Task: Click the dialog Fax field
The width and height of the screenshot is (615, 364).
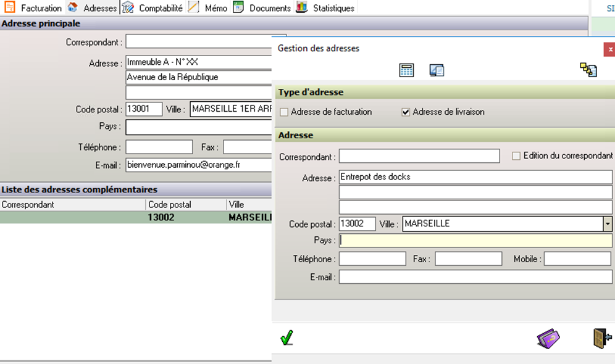Action: tap(468, 259)
